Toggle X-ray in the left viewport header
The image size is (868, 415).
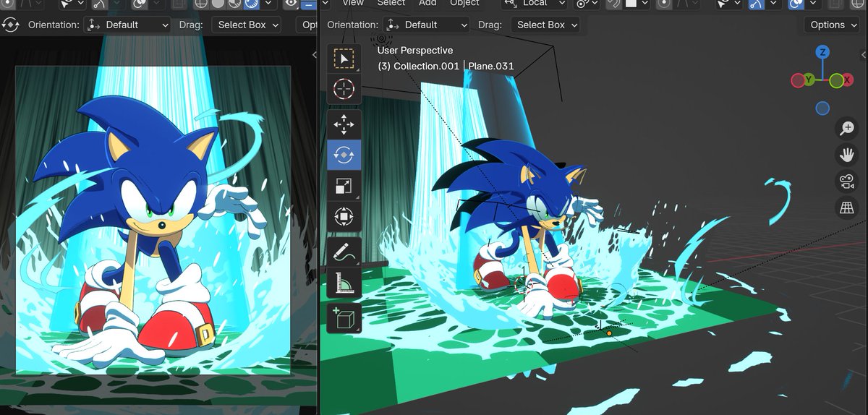[x=179, y=3]
